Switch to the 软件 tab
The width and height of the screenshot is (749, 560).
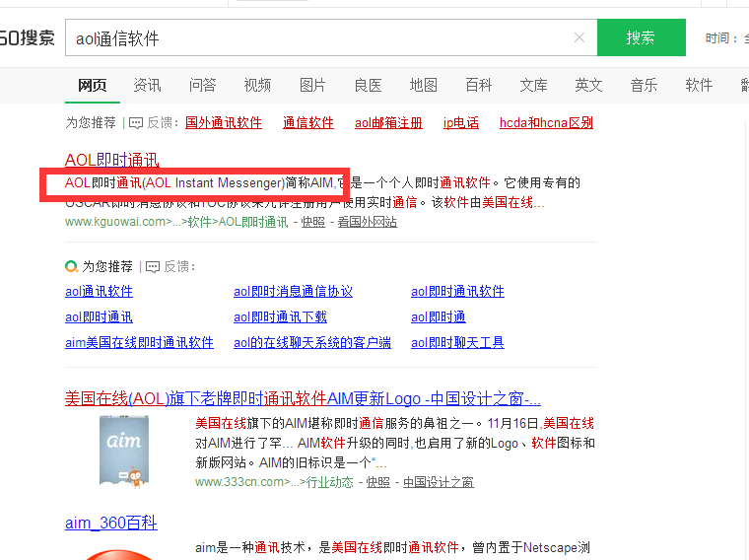coord(699,86)
